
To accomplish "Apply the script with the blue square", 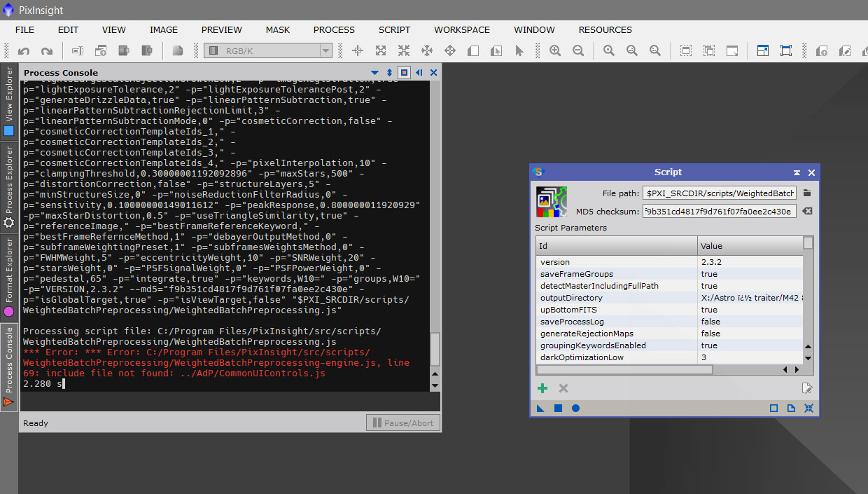I will tap(558, 408).
